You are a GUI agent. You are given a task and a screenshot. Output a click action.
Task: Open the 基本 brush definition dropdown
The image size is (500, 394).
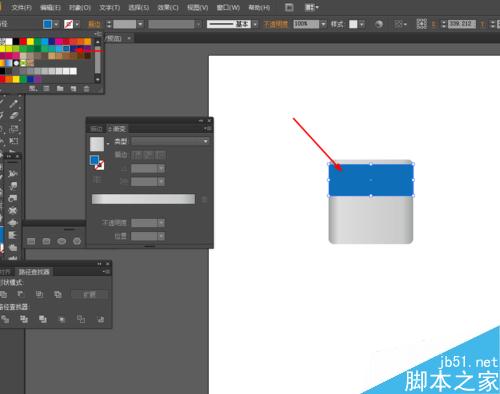(255, 24)
